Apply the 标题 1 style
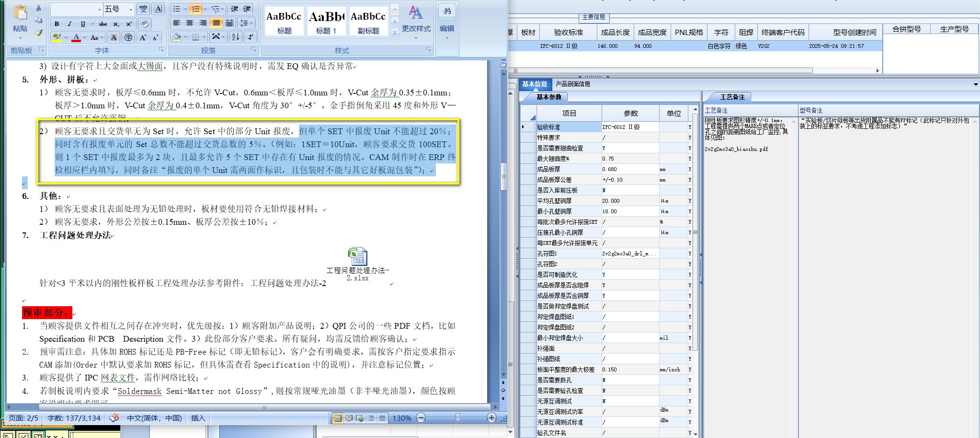This screenshot has height=438, width=980. pos(326,22)
